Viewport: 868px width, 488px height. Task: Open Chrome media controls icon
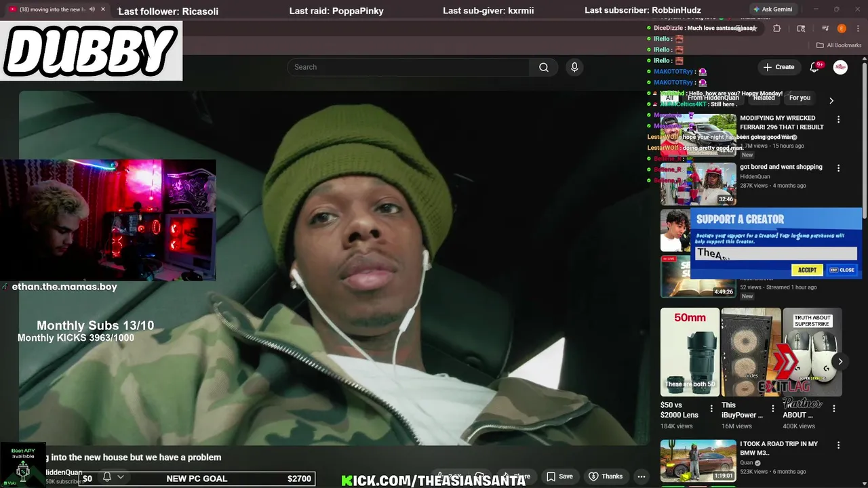pyautogui.click(x=825, y=28)
